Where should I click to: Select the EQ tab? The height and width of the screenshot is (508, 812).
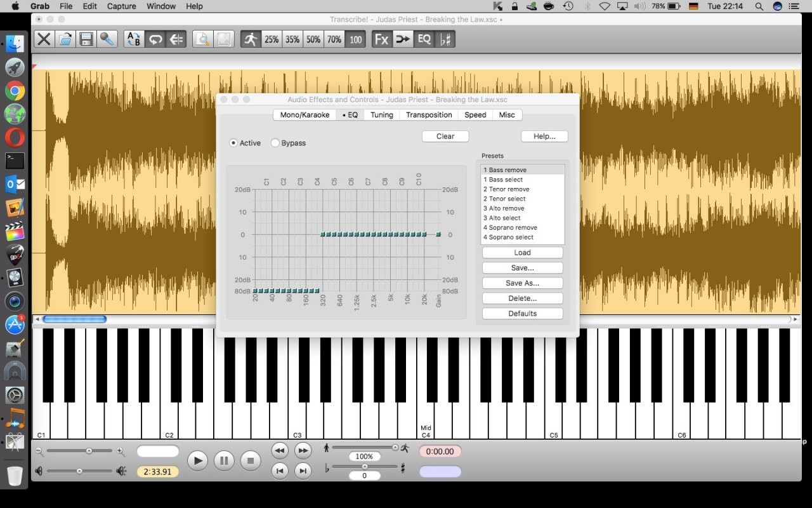coord(350,115)
